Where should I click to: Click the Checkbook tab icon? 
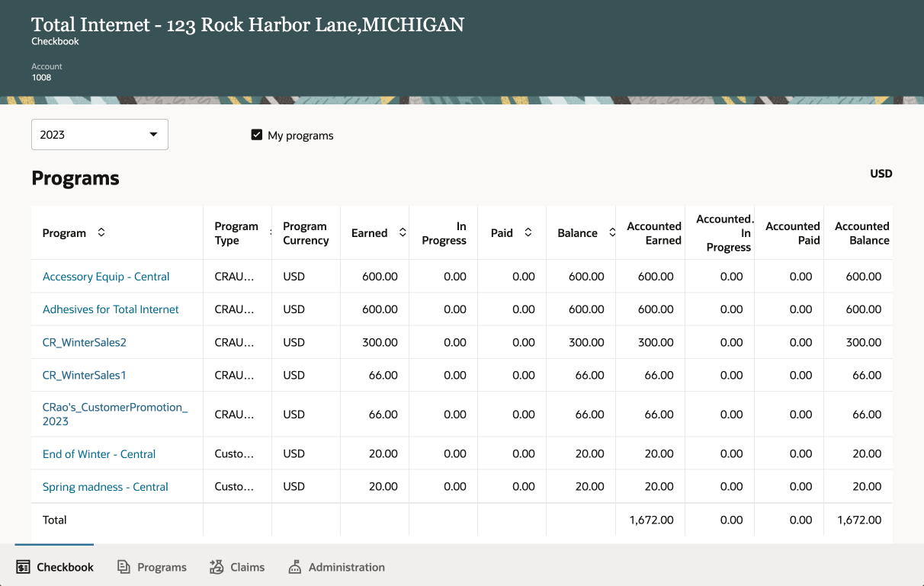click(x=24, y=567)
